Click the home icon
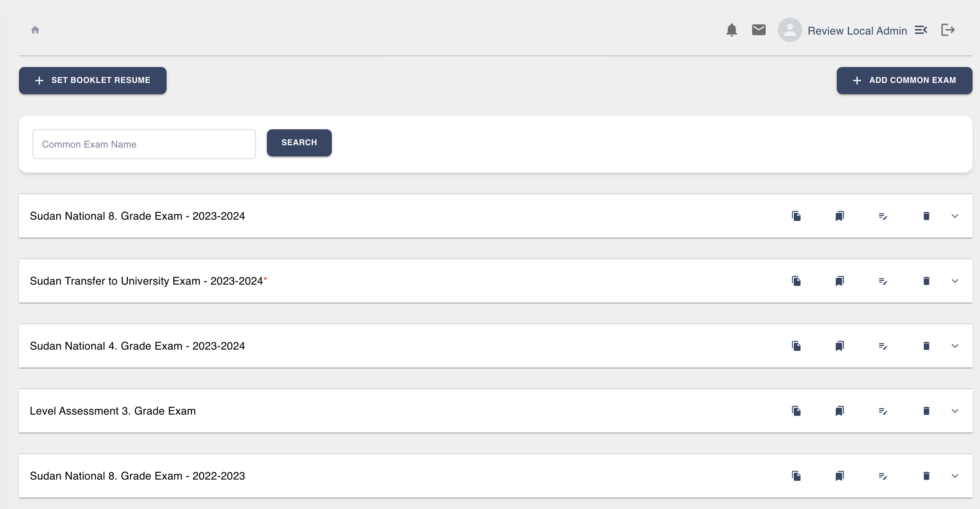The image size is (980, 509). pyautogui.click(x=35, y=30)
